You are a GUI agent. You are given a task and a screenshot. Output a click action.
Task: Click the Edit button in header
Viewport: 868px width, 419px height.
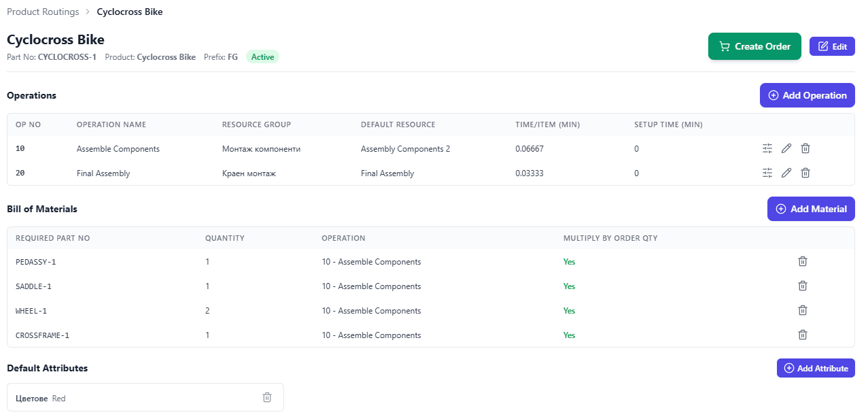[x=832, y=46]
